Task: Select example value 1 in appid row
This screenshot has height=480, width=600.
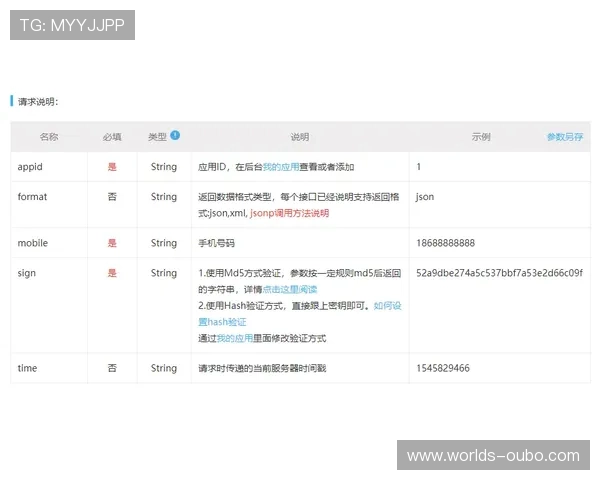Action: [419, 167]
